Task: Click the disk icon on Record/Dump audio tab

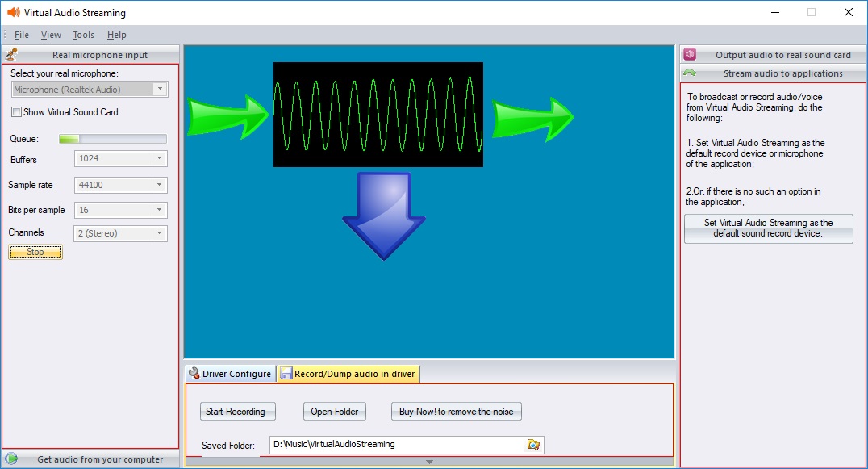Action: pyautogui.click(x=287, y=374)
